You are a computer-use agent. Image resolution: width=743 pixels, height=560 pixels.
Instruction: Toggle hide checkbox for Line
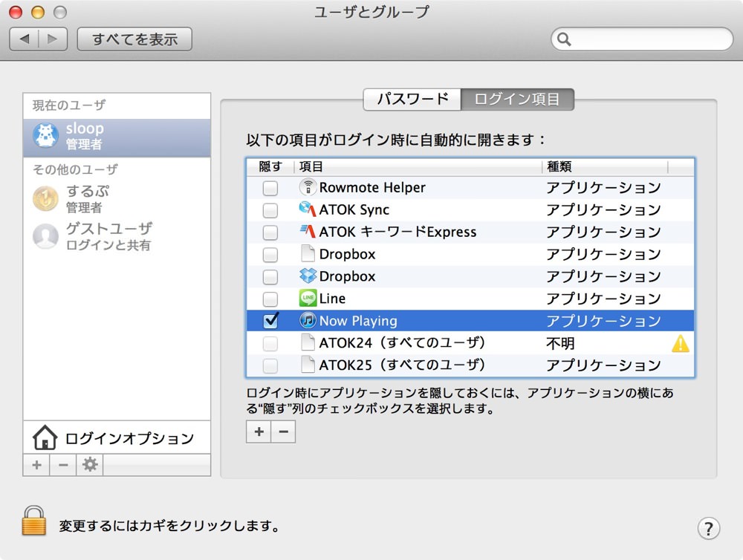(270, 299)
